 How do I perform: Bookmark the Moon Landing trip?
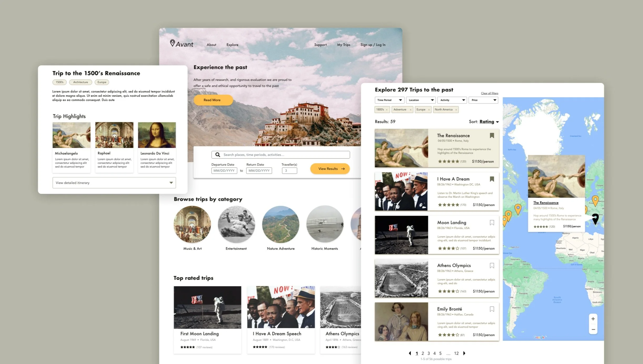click(x=492, y=223)
